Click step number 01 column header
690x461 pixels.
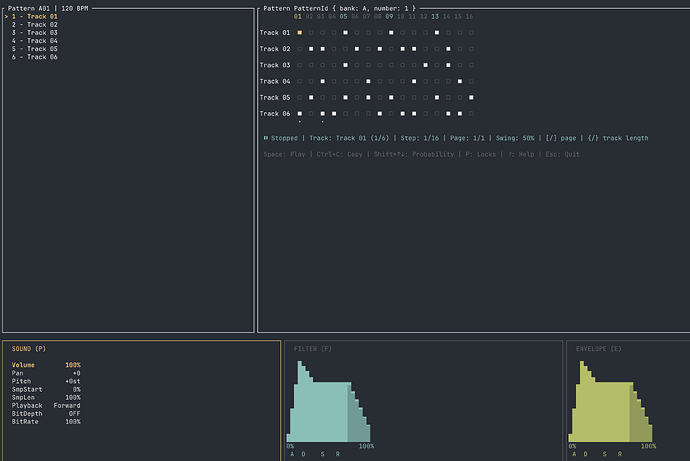pos(298,16)
